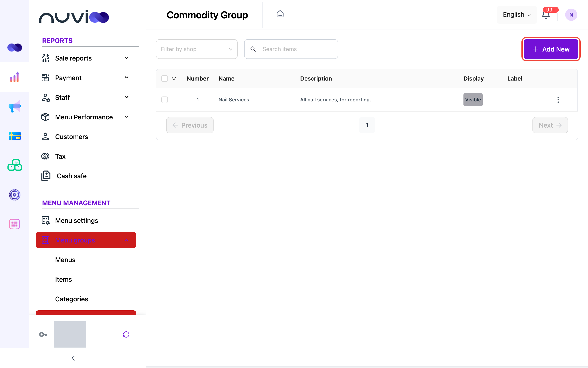This screenshot has width=588, height=368.
Task: Select the green stacked boxes icon in left rail
Action: [14, 165]
